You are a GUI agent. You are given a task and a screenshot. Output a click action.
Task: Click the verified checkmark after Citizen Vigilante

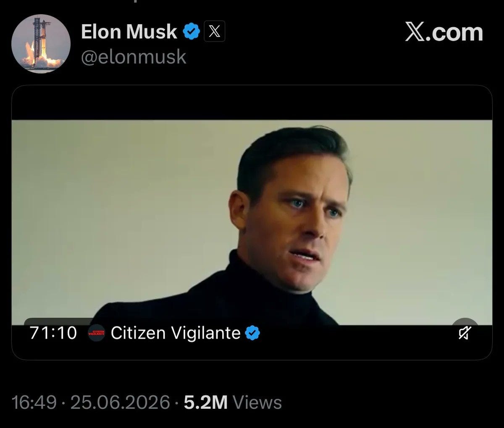coord(252,333)
